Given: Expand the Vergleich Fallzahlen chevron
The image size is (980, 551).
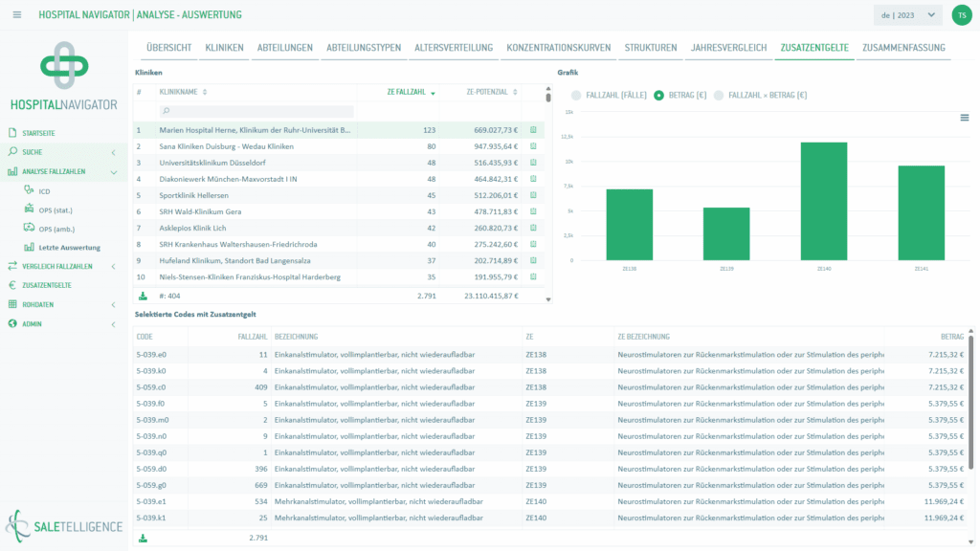Looking at the screenshot, I should (113, 266).
